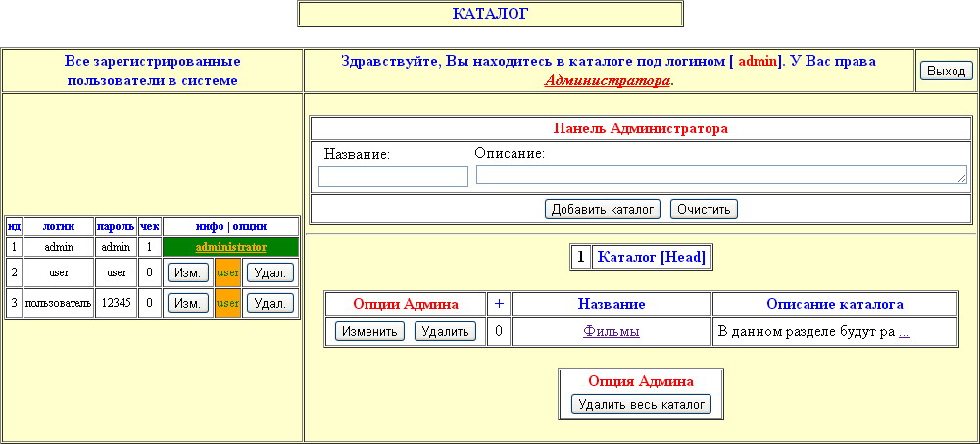Click the Выход logout button
Image resolution: width=980 pixels, height=444 pixels.
(x=946, y=71)
